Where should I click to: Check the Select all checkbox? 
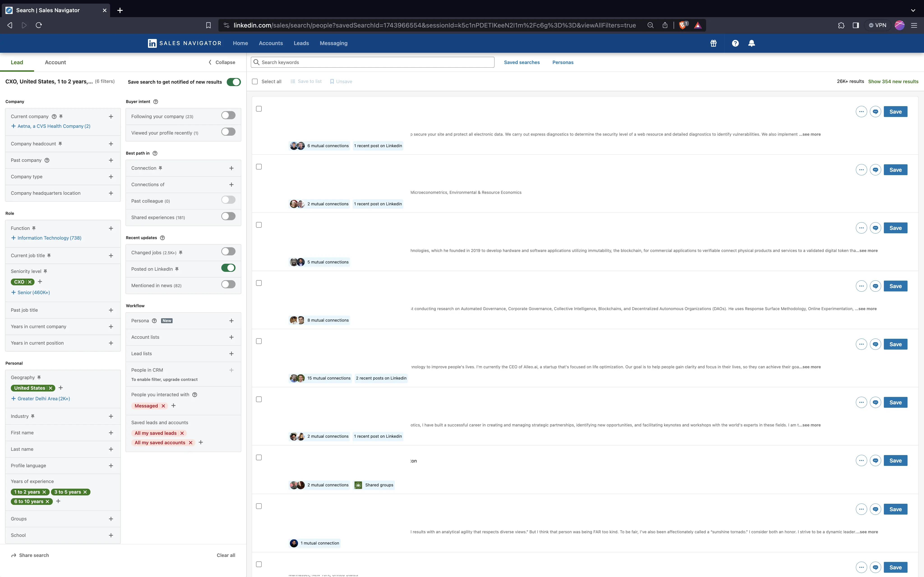point(255,82)
